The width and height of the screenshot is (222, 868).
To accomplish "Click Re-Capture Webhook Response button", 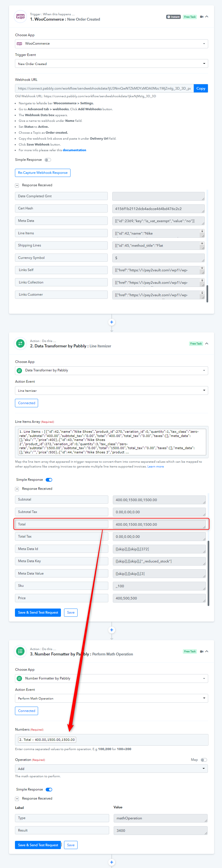I will [43, 173].
